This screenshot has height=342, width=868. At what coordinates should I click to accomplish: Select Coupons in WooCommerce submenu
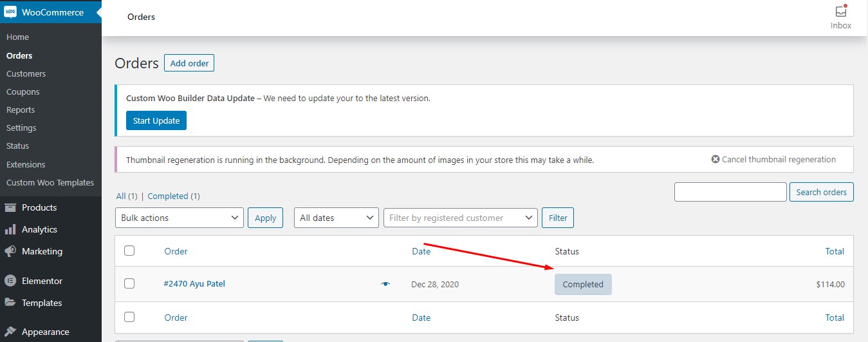[23, 91]
